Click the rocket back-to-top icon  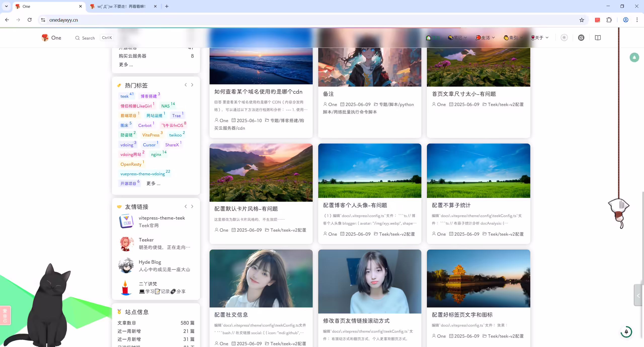pyautogui.click(x=626, y=332)
